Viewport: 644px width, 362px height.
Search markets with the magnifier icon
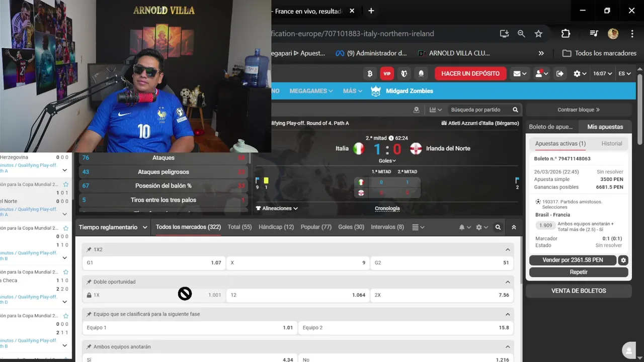pos(498,227)
